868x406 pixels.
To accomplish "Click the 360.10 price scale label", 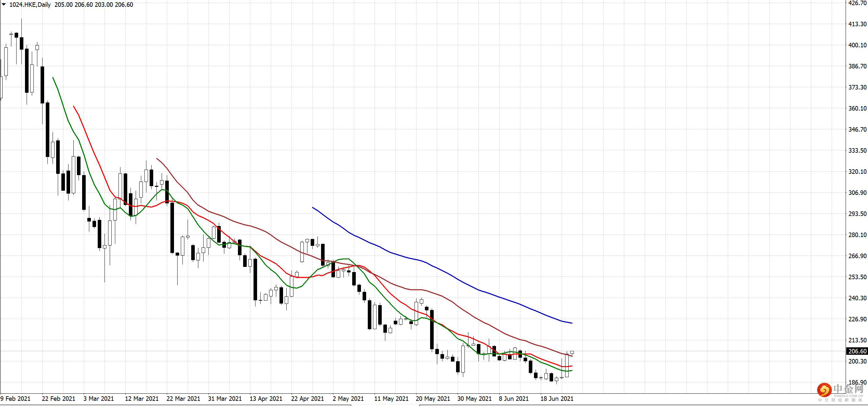I will 857,108.
